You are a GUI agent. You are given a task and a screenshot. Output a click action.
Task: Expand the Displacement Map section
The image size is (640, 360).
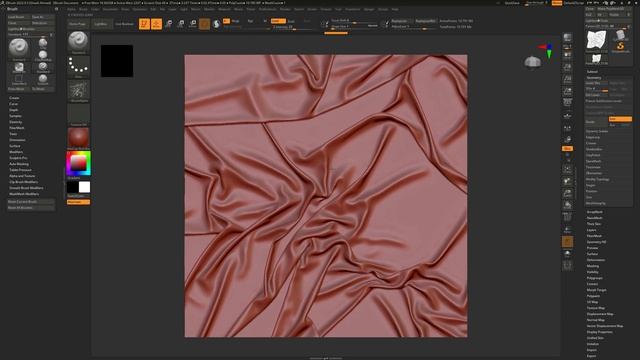(600, 314)
